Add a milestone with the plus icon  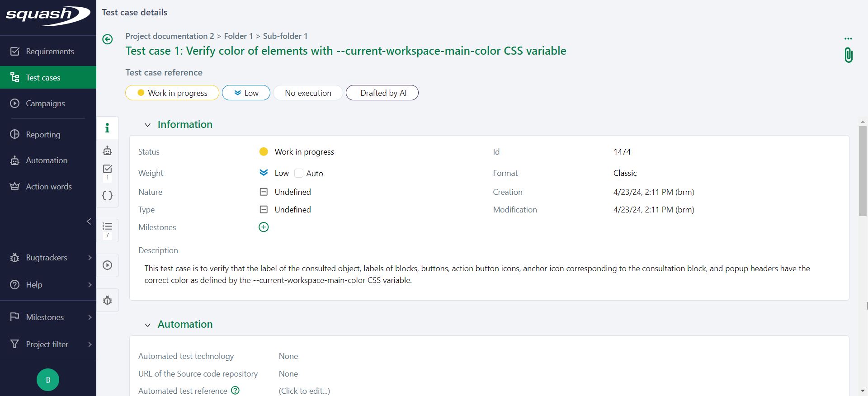click(264, 227)
